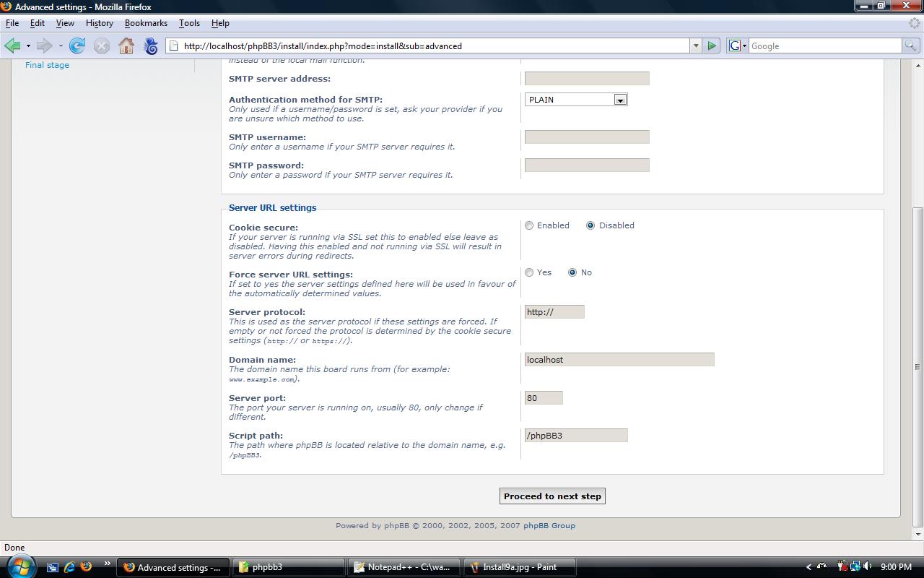
Task: Expand the address bar history dropdown
Action: pos(696,46)
